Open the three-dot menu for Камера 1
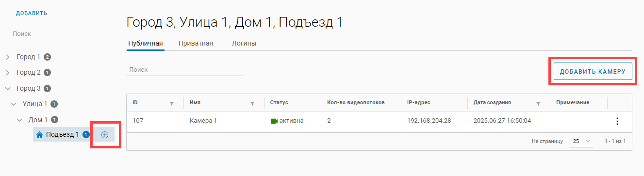The height and width of the screenshot is (176, 644). pyautogui.click(x=617, y=121)
